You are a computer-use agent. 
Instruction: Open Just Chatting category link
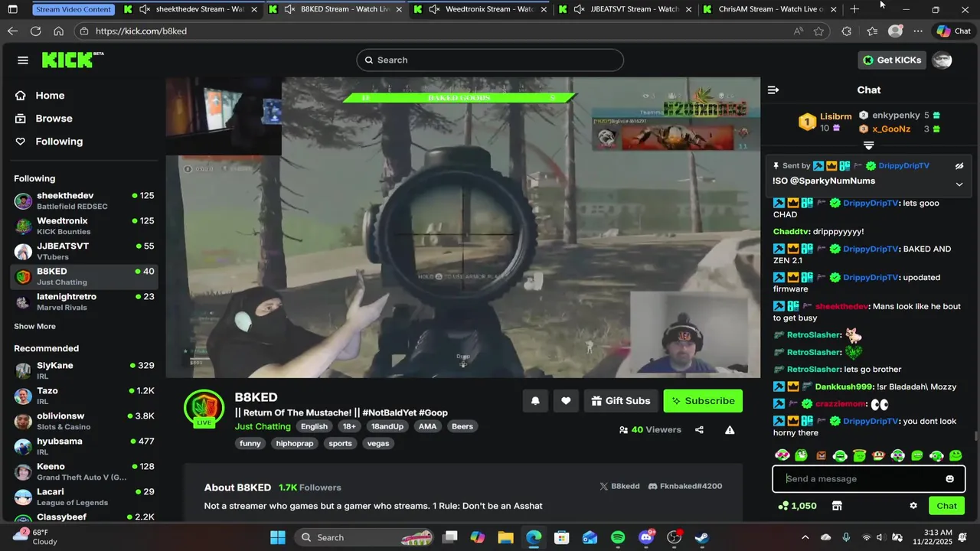(x=263, y=426)
